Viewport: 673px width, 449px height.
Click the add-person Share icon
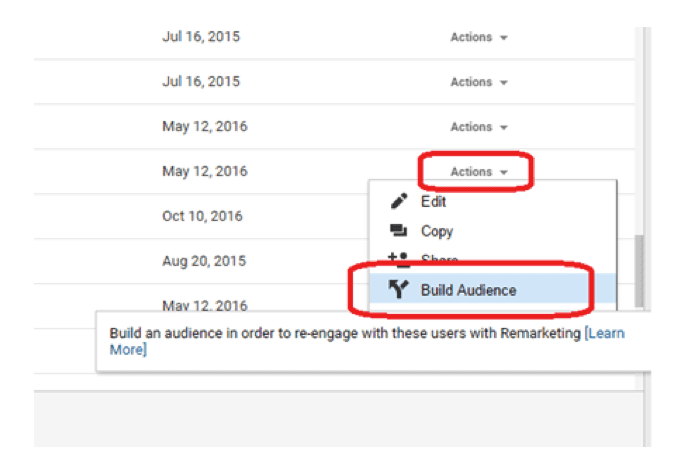tap(396, 260)
